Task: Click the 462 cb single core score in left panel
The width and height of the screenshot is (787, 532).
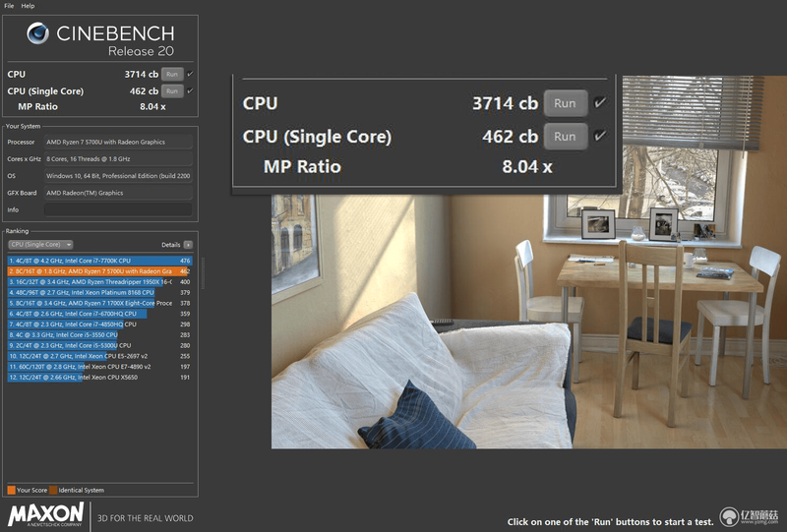Action: (144, 91)
